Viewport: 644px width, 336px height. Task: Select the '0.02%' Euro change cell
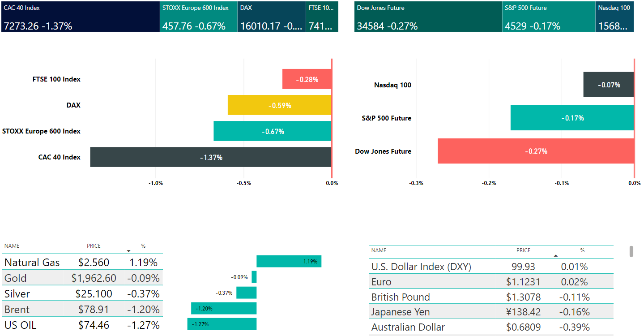[x=574, y=282]
